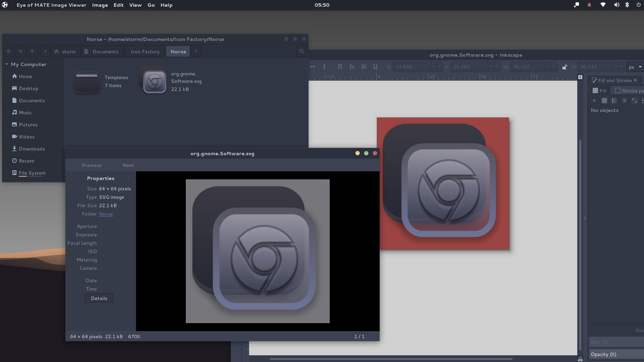Click the Blur (%) slider
Screen dimensions: 644x362
click(616, 342)
